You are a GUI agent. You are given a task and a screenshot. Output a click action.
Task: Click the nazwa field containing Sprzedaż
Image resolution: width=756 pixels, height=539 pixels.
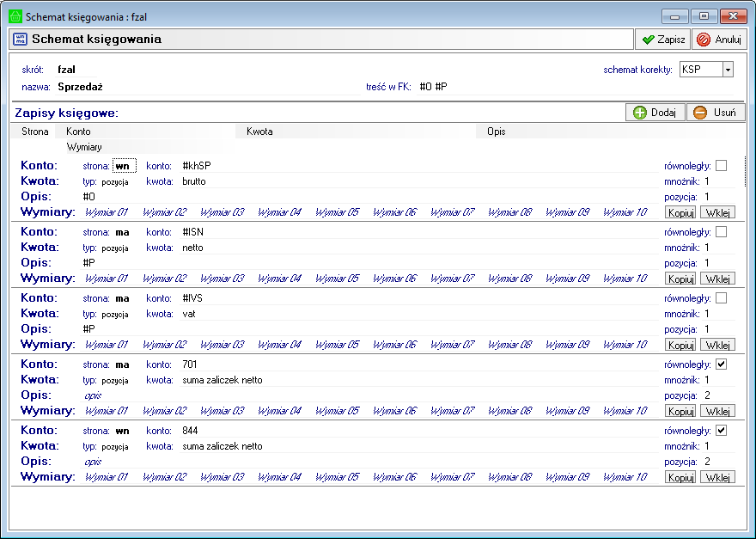tap(80, 87)
